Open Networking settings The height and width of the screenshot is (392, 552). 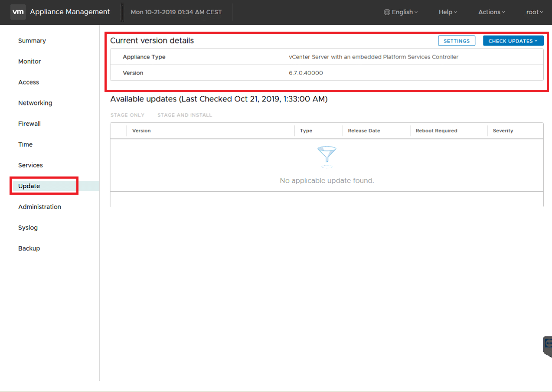35,103
